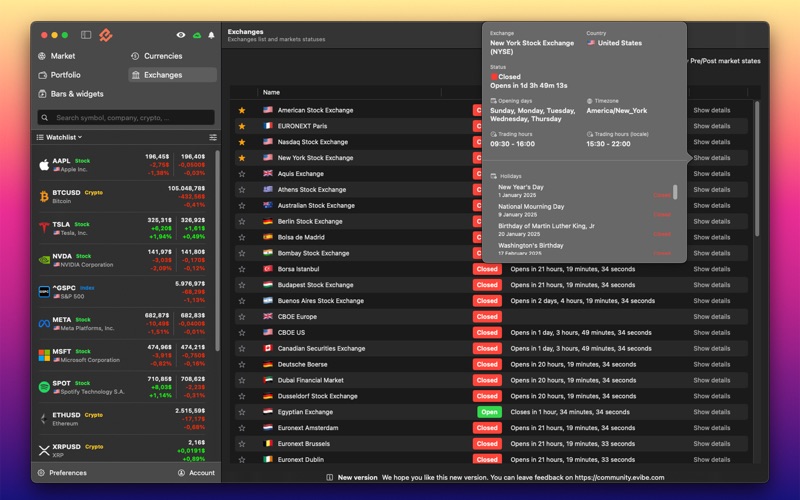Favorite Australian Stock Exchange with star
Image resolution: width=800 pixels, height=500 pixels.
click(242, 205)
